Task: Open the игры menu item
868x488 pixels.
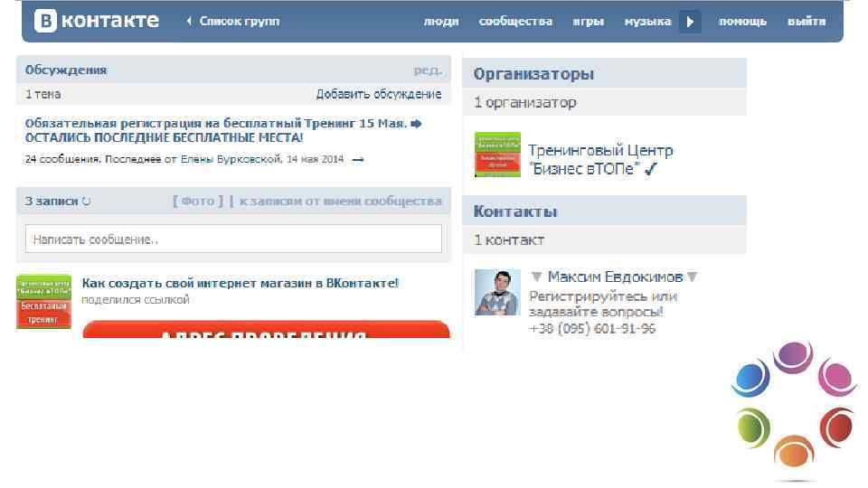Action: coord(588,22)
